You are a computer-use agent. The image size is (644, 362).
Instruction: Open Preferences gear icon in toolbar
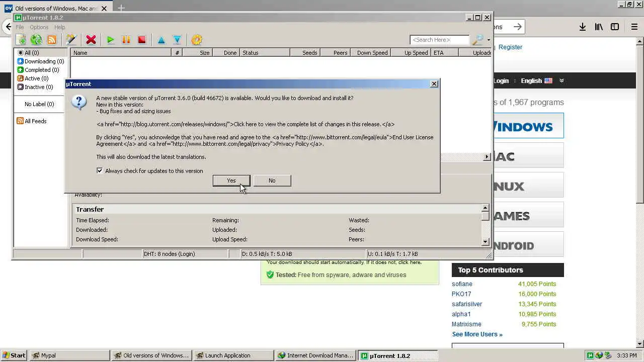(x=197, y=40)
